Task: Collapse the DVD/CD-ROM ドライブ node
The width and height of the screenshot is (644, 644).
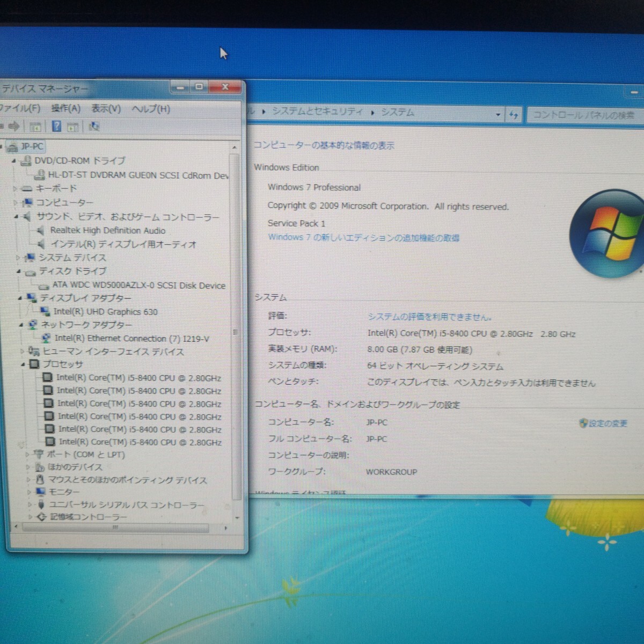Action: (14, 160)
